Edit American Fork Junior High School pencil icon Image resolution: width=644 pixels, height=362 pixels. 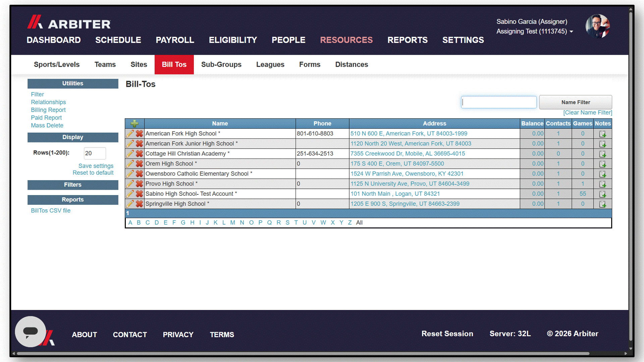130,144
